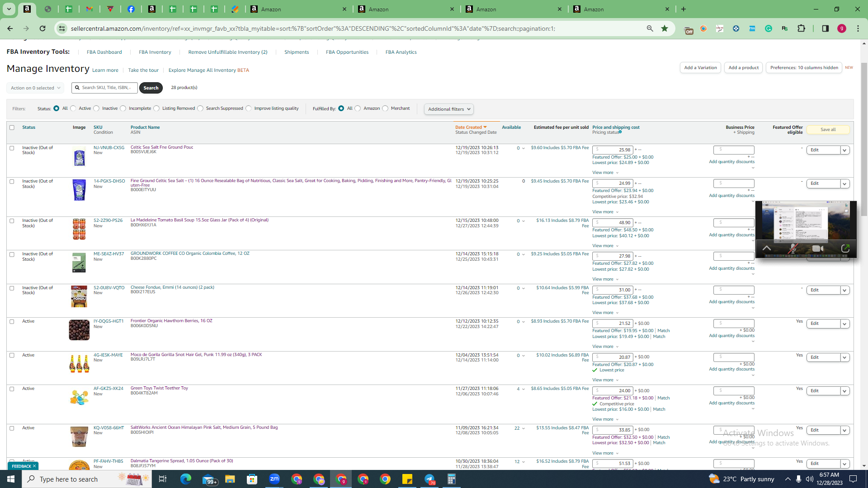Open Edit dropdown arrow for Green Toys Teether row
The height and width of the screenshot is (488, 868).
[845, 391]
